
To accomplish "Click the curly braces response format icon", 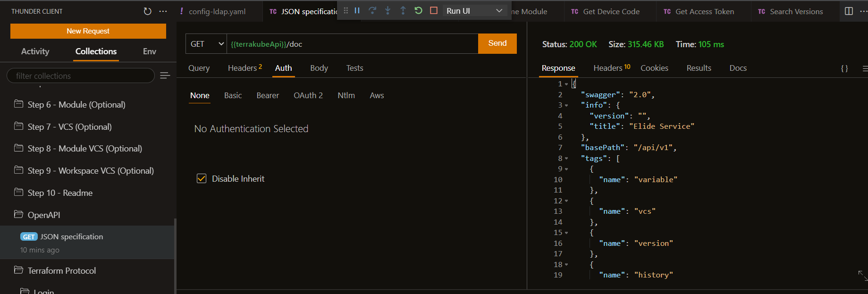I will (844, 68).
